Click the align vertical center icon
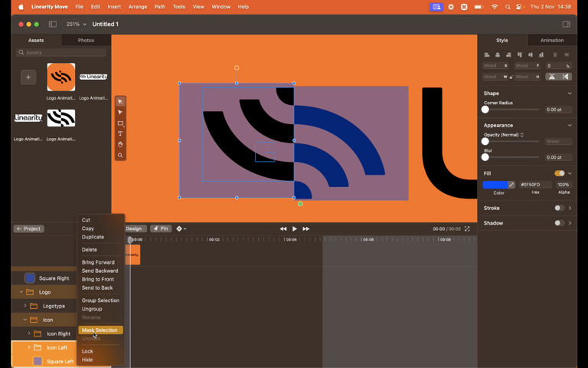588x368 pixels. (531, 55)
